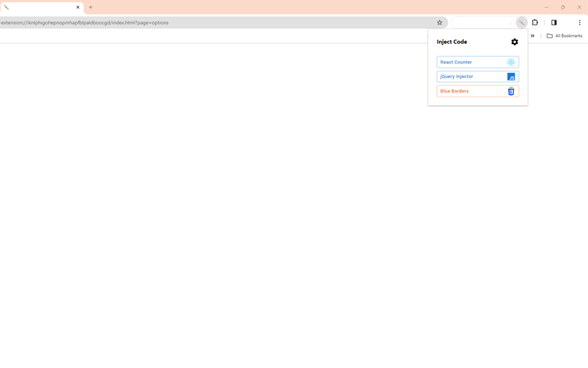The image size is (588, 368).
Task: Open the Chrome three-dot menu
Action: [x=580, y=22]
